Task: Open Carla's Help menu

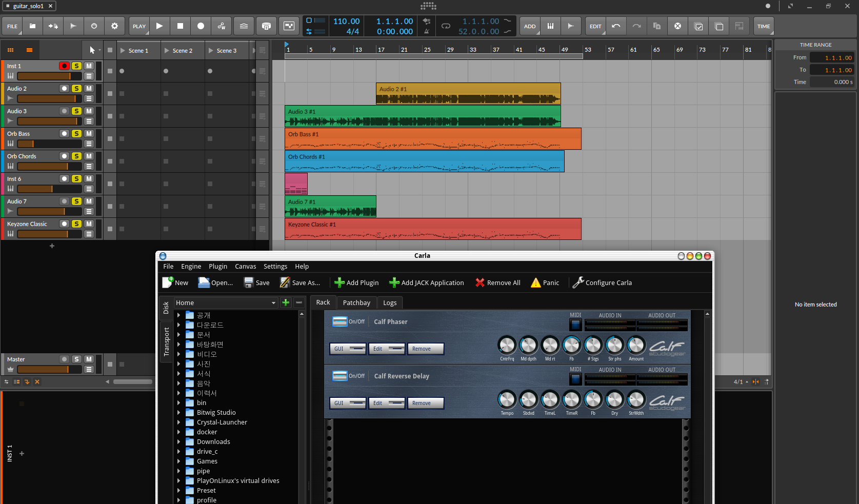Action: click(x=302, y=266)
